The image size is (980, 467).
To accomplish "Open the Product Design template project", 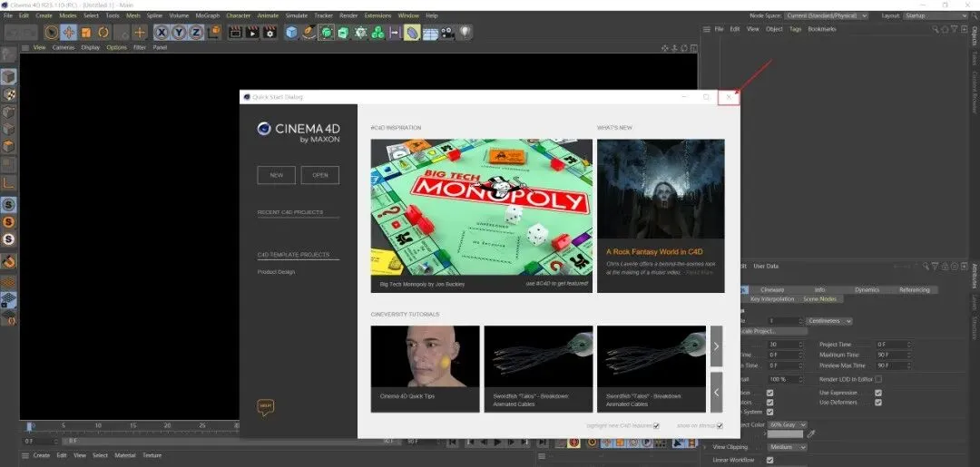I will (x=276, y=272).
